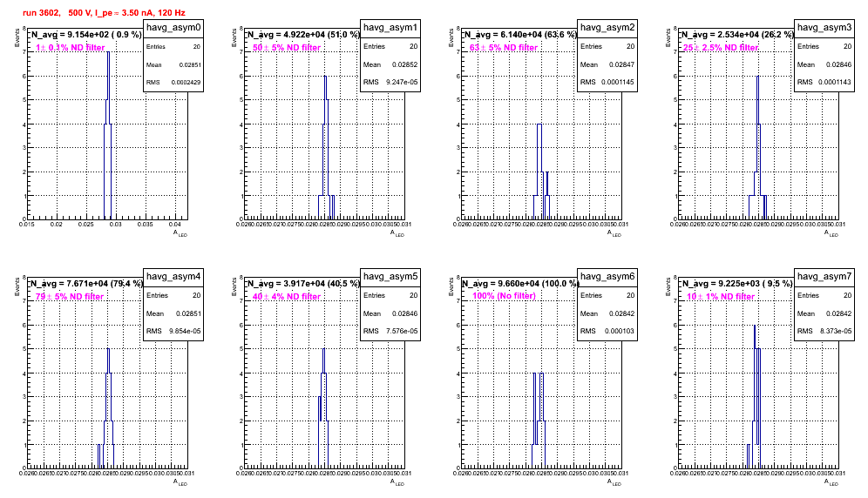Select Mean value 0.02851 in havg_asym4 box

tap(188, 313)
